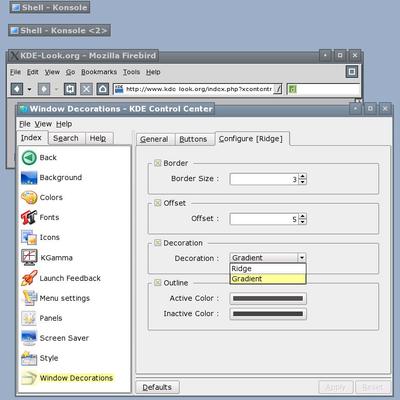
Task: Open the Control Center File menu
Action: pyautogui.click(x=25, y=124)
